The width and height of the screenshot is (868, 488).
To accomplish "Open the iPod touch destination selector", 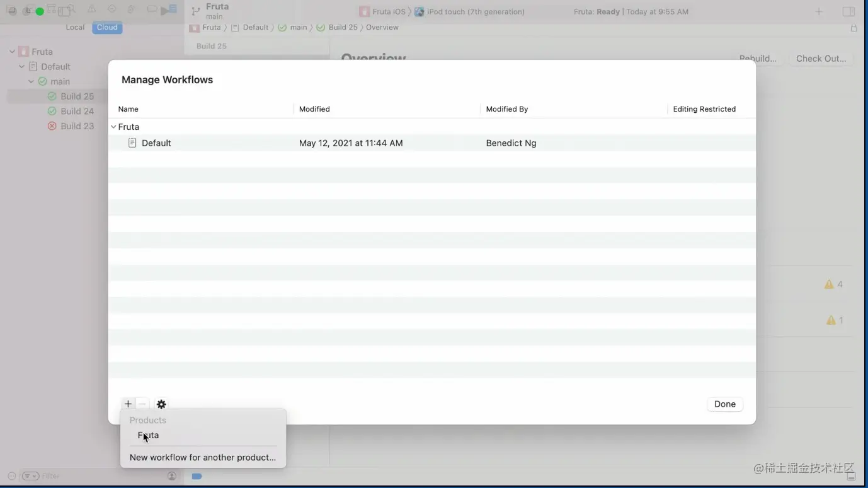I will (469, 11).
